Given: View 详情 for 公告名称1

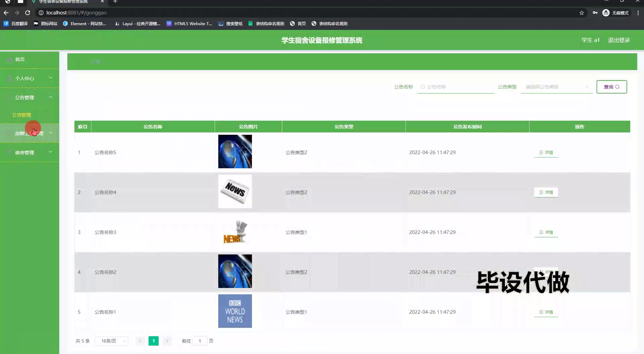Looking at the screenshot, I should point(546,312).
